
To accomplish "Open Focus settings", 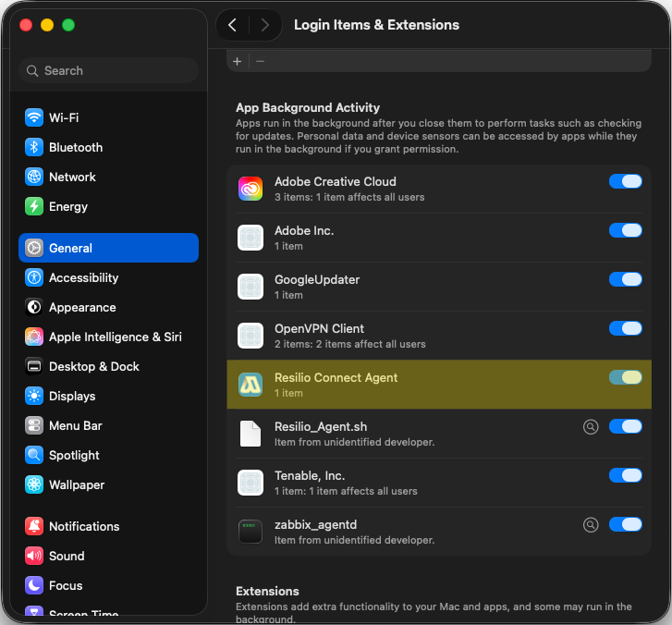I will click(108, 585).
